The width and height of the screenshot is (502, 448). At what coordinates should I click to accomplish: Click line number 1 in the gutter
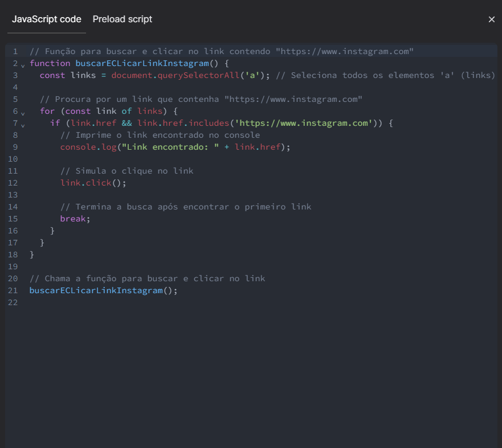coord(15,51)
